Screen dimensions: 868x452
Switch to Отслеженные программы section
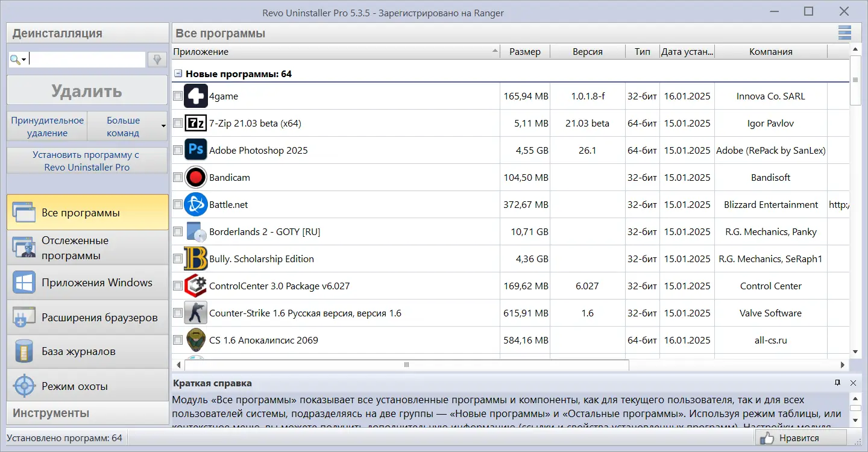coord(24,247)
